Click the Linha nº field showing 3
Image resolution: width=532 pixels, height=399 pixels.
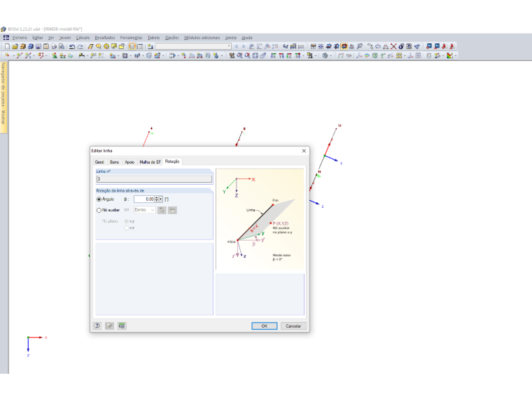click(155, 178)
